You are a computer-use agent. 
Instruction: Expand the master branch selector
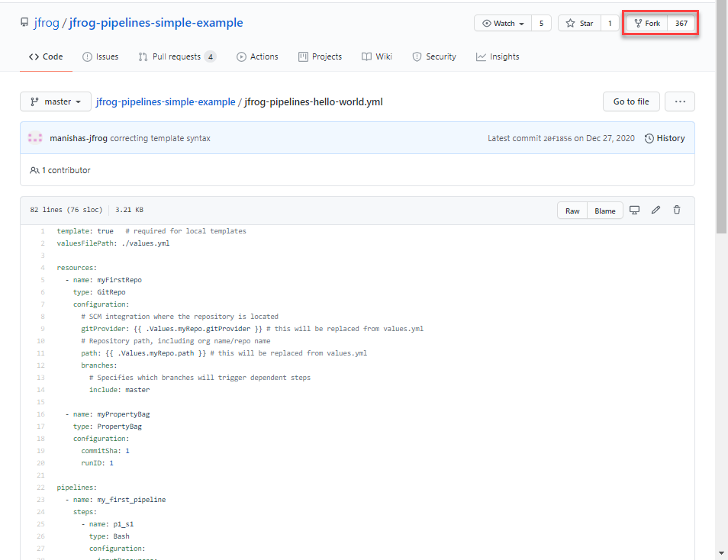coord(56,101)
